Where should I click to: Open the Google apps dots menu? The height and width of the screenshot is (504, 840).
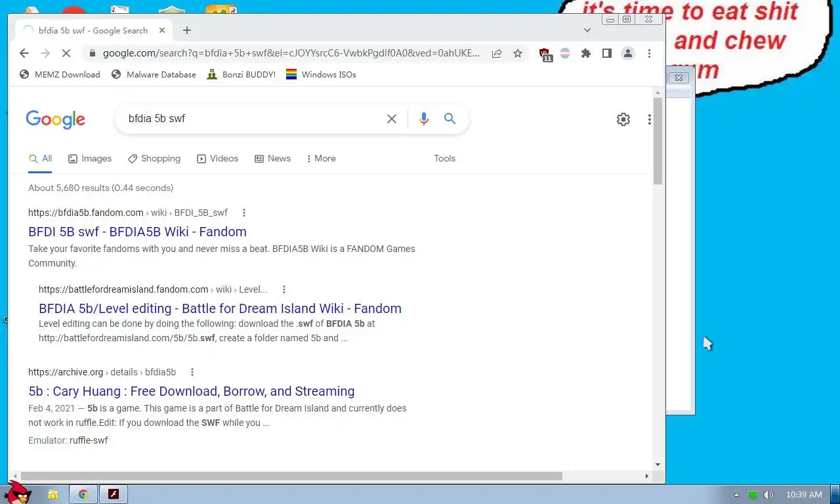(x=649, y=119)
